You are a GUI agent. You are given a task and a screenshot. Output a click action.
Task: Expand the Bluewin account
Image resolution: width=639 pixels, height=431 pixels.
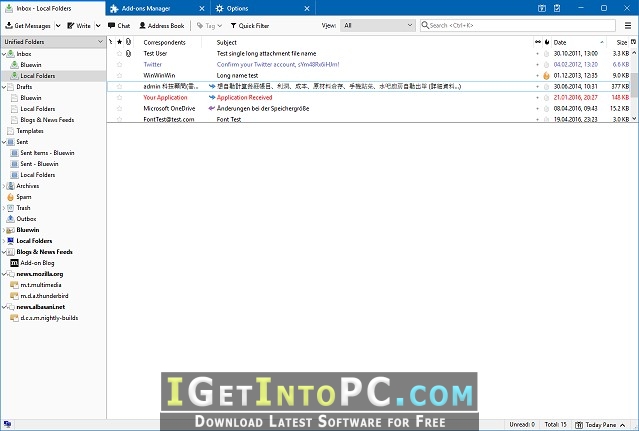[4, 230]
